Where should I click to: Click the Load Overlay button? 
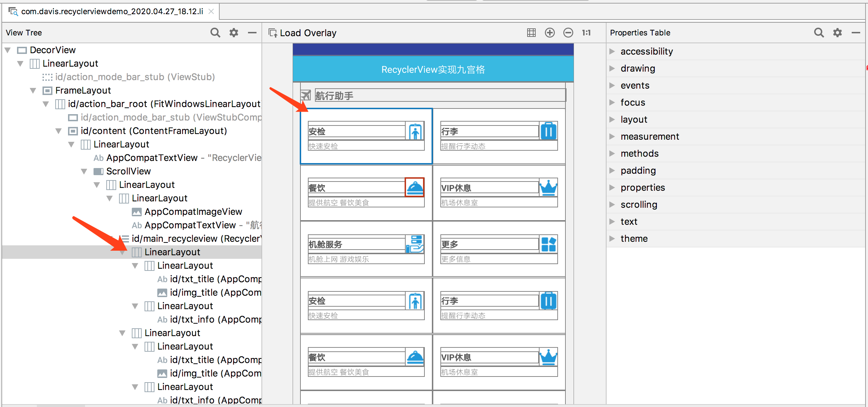tap(303, 33)
